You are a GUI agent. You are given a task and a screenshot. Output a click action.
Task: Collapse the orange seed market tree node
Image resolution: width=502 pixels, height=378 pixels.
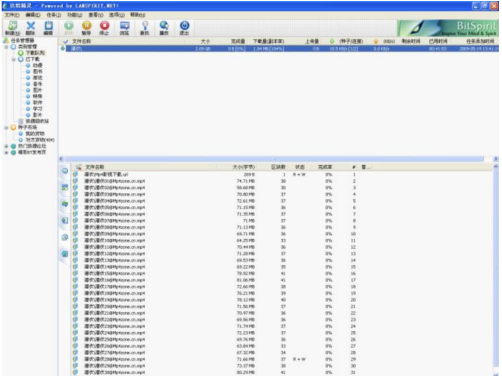[6, 128]
